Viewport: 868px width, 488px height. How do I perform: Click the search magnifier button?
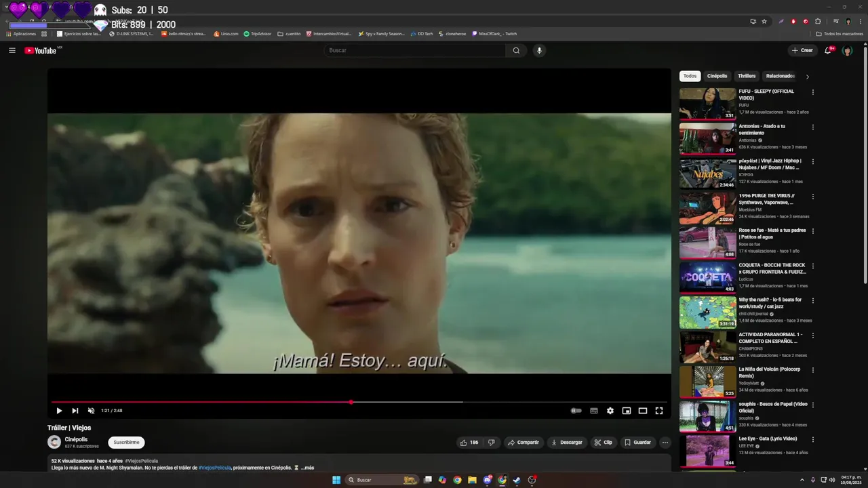click(516, 50)
